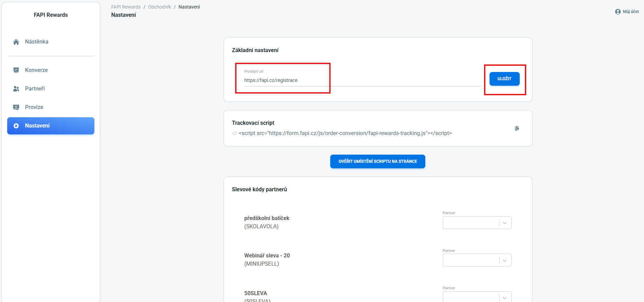The image size is (644, 302).
Task: Click the Nástěnka home icon
Action: click(x=16, y=42)
